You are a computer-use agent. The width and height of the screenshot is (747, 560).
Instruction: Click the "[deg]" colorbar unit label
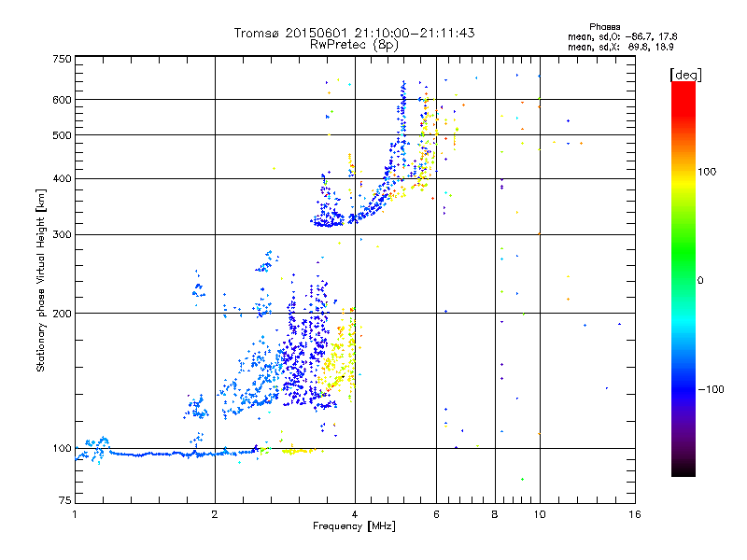(x=685, y=75)
